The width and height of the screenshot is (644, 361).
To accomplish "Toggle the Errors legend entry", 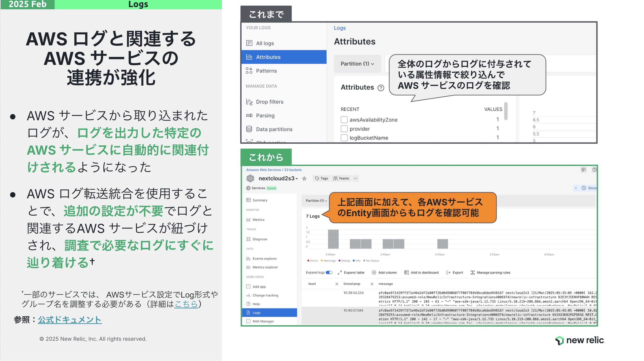I will click(312, 261).
